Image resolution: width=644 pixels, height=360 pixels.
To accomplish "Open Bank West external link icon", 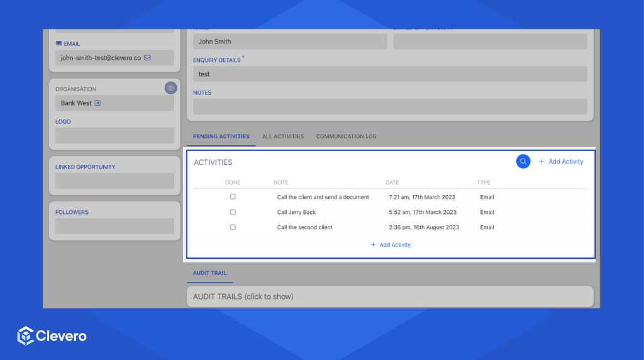I will coord(97,103).
